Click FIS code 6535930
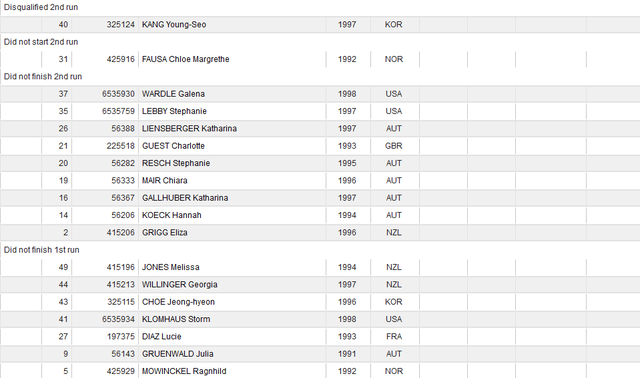640x378 pixels. pos(118,94)
